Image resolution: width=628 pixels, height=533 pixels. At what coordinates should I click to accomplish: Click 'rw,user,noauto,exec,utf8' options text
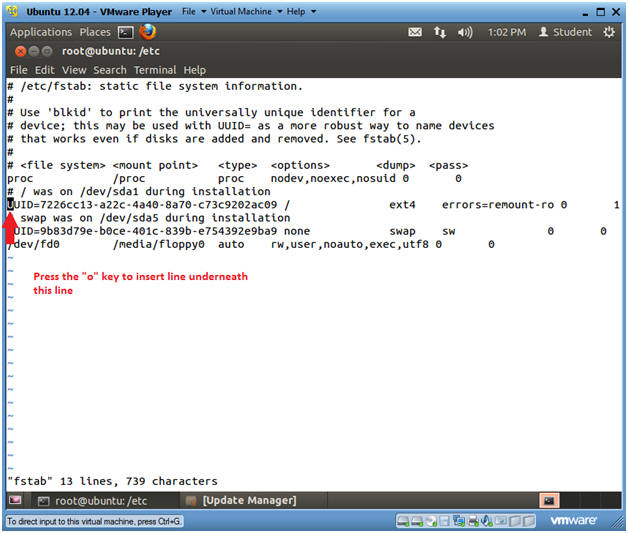350,244
